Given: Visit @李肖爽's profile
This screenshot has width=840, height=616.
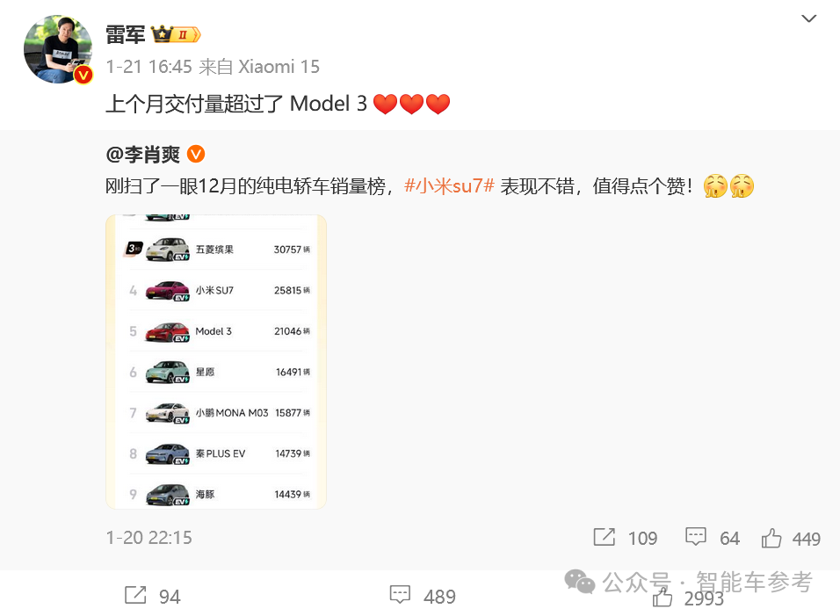Looking at the screenshot, I should click(x=143, y=155).
